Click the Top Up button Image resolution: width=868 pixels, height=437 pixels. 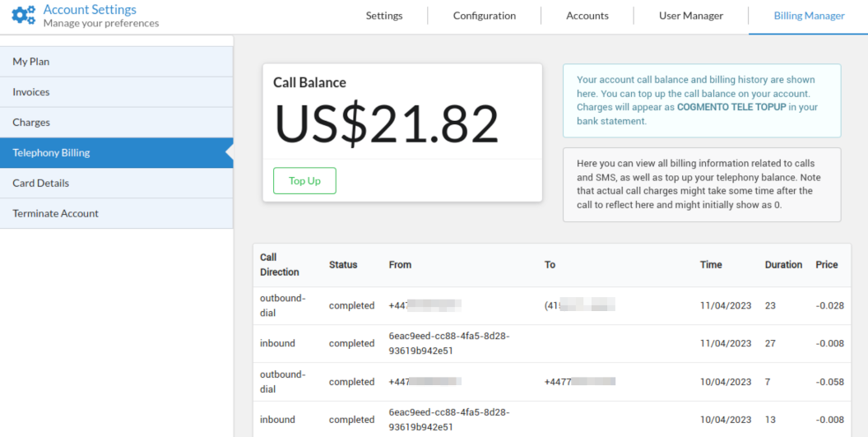pos(304,180)
